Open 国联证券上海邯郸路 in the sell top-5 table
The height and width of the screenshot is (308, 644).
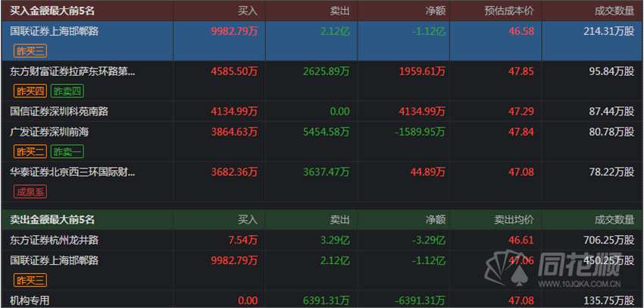pos(55,260)
